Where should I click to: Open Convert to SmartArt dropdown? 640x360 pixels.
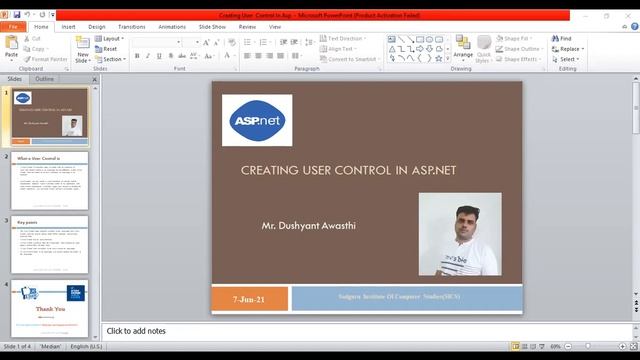(350, 59)
